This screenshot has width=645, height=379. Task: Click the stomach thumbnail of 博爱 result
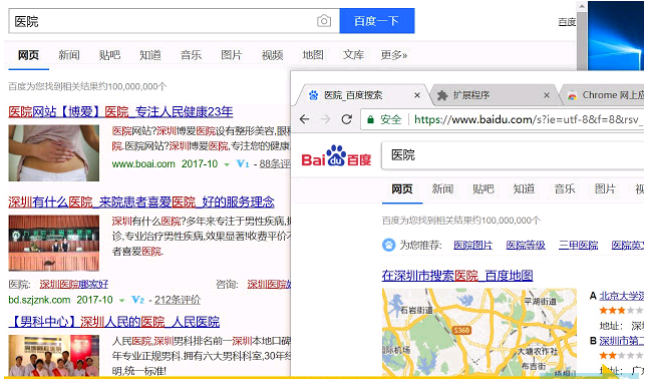click(x=54, y=153)
